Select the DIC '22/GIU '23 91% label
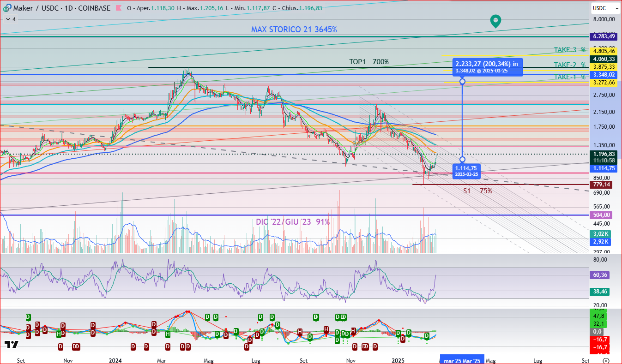Image resolution: width=622 pixels, height=364 pixels. click(293, 222)
